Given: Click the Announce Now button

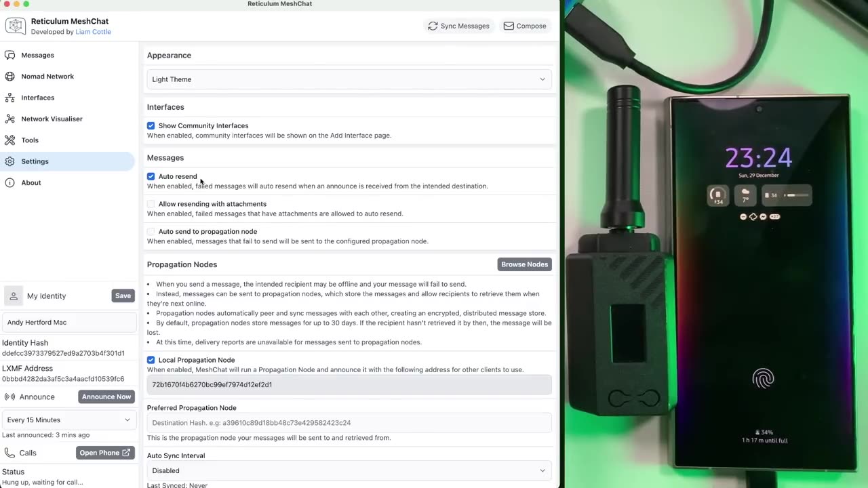Looking at the screenshot, I should (106, 397).
